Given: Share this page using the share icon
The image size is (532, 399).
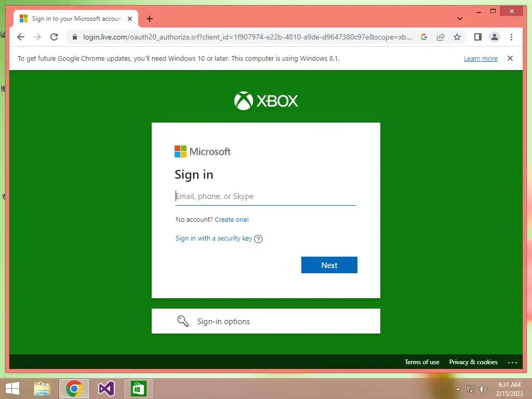Looking at the screenshot, I should [441, 37].
